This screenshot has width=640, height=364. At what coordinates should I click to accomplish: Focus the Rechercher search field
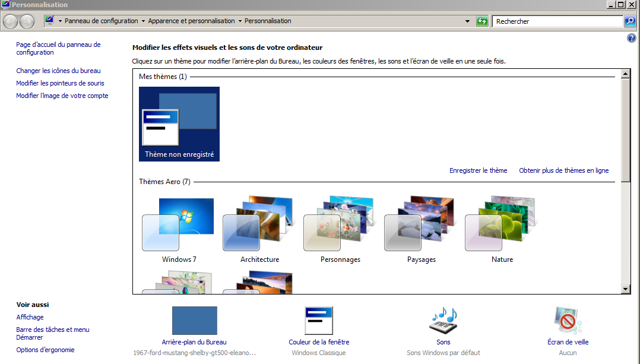tap(557, 21)
